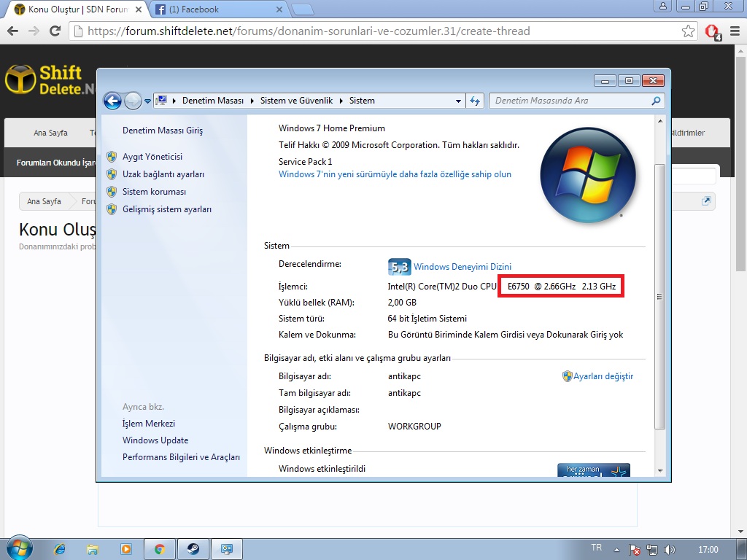Click volume speaker tray icon
The height and width of the screenshot is (560, 747).
click(669, 550)
